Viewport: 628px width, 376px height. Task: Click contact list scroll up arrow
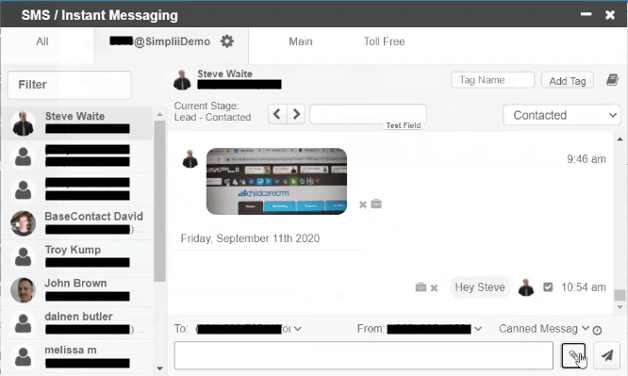pos(160,115)
